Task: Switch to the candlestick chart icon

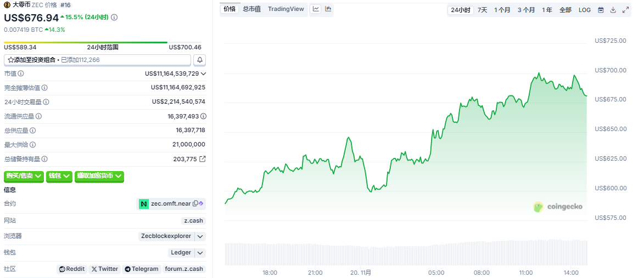Action: tap(328, 9)
